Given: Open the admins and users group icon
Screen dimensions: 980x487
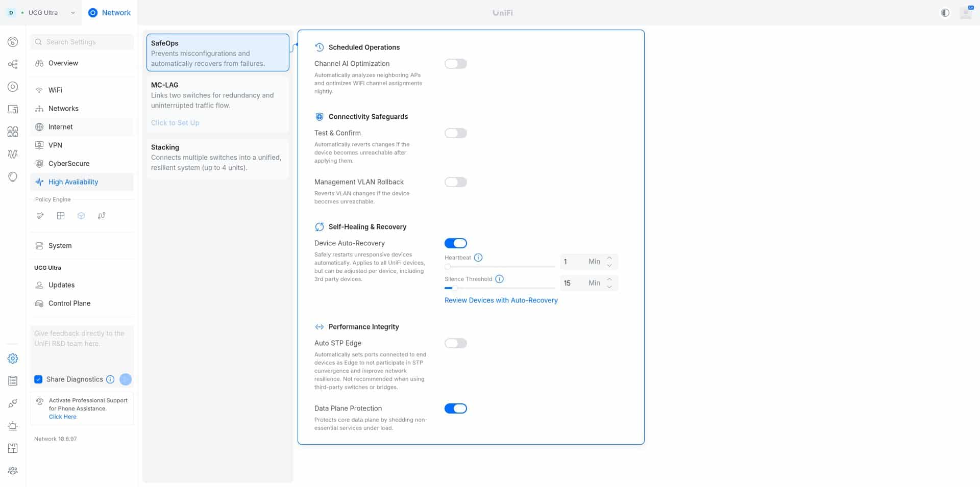Looking at the screenshot, I should (13, 471).
